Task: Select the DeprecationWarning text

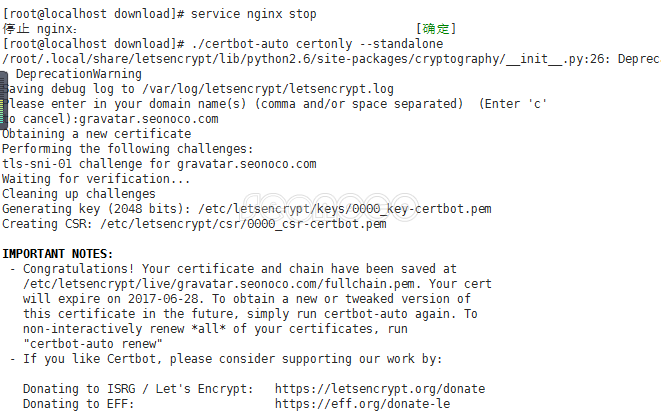Action: point(79,74)
